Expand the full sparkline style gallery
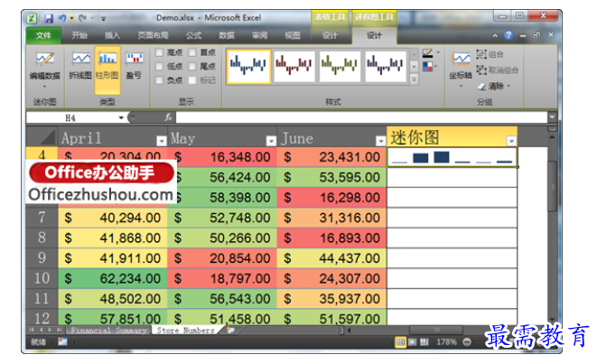The image size is (597, 364). coord(414,79)
